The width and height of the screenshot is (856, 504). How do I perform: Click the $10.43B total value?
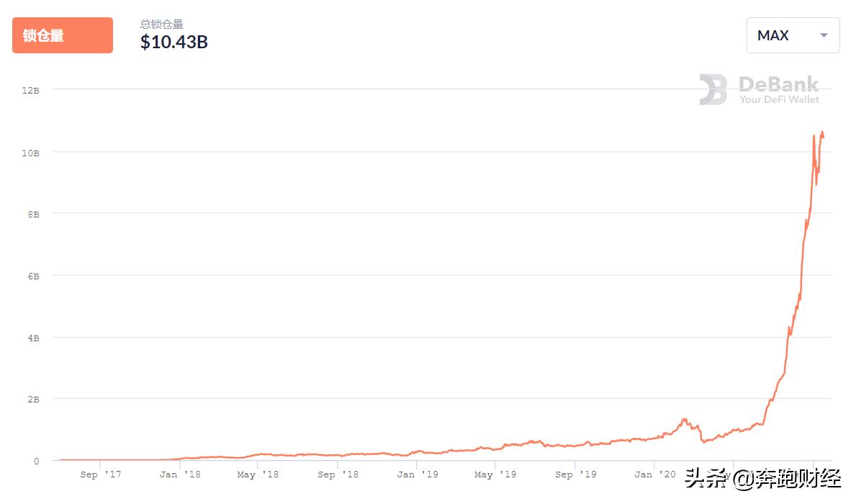click(174, 42)
